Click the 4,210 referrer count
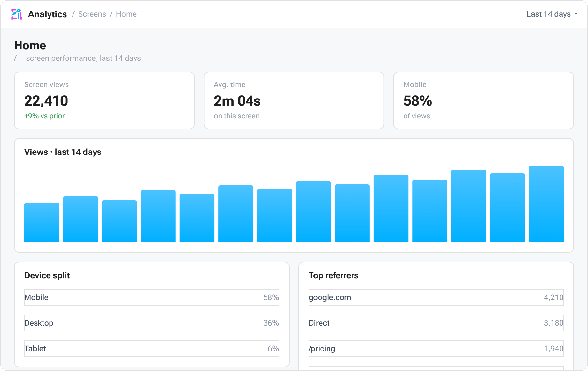 click(x=553, y=297)
